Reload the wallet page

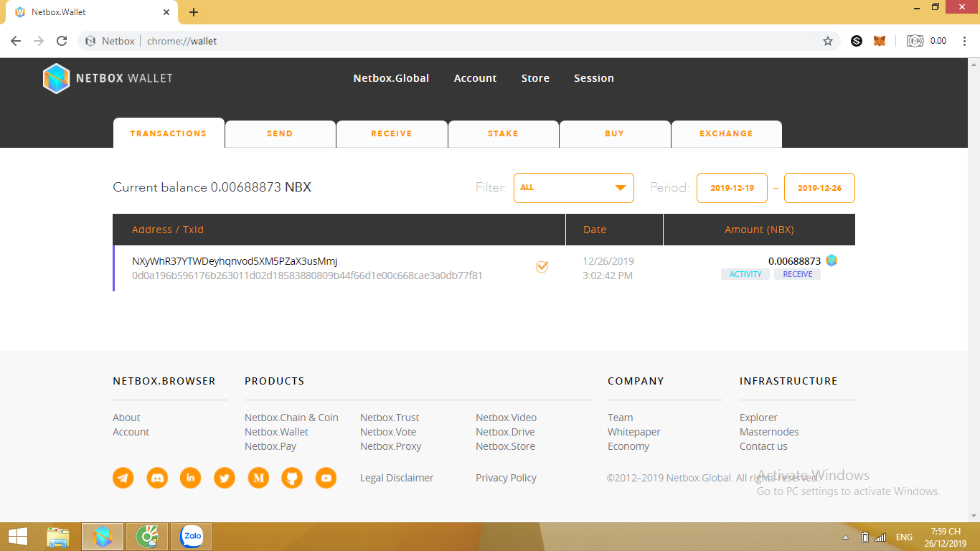click(62, 41)
